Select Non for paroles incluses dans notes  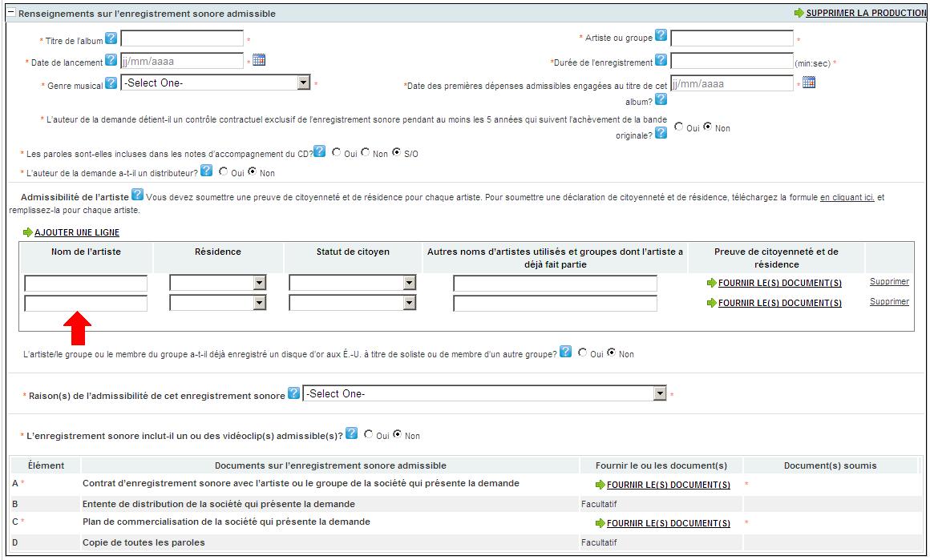tap(366, 152)
